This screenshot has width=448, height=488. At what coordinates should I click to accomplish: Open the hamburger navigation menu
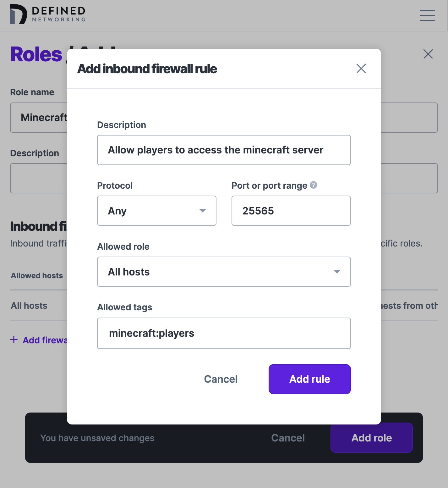427,15
